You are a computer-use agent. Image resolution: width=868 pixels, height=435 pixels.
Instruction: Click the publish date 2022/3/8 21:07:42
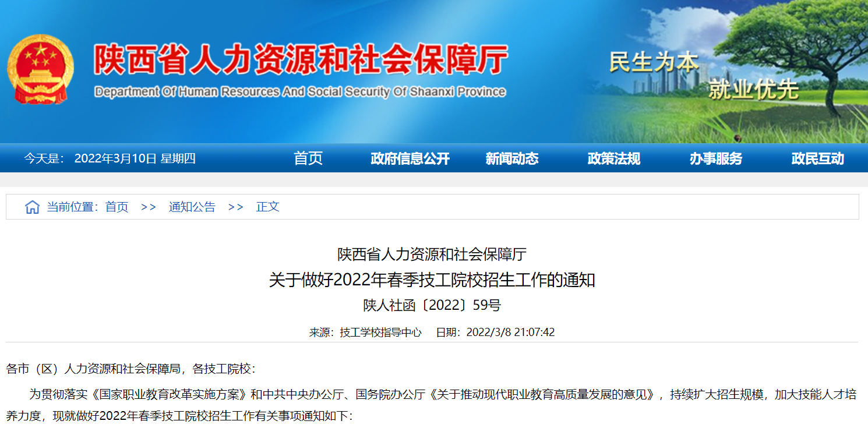511,333
